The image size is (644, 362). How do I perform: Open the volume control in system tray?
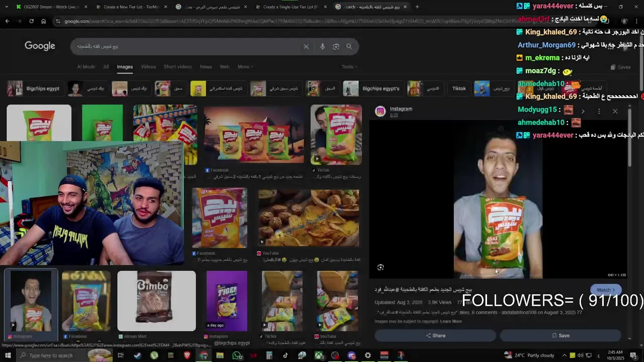coord(581,355)
